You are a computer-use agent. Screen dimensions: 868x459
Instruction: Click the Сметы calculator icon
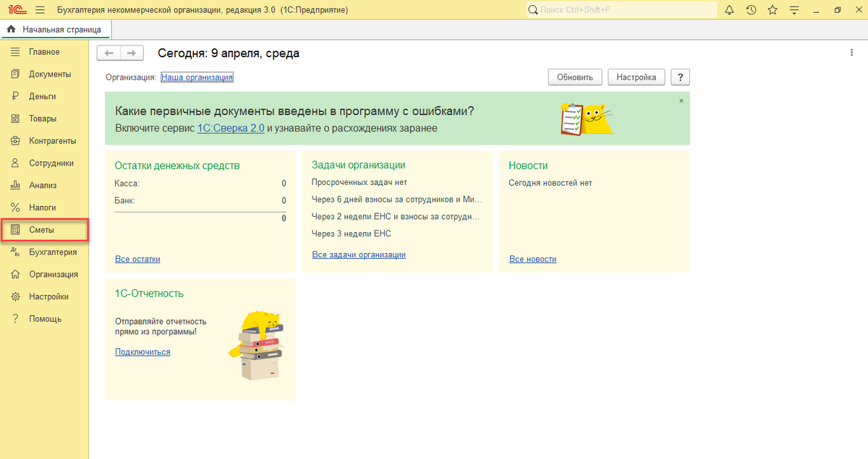15,230
